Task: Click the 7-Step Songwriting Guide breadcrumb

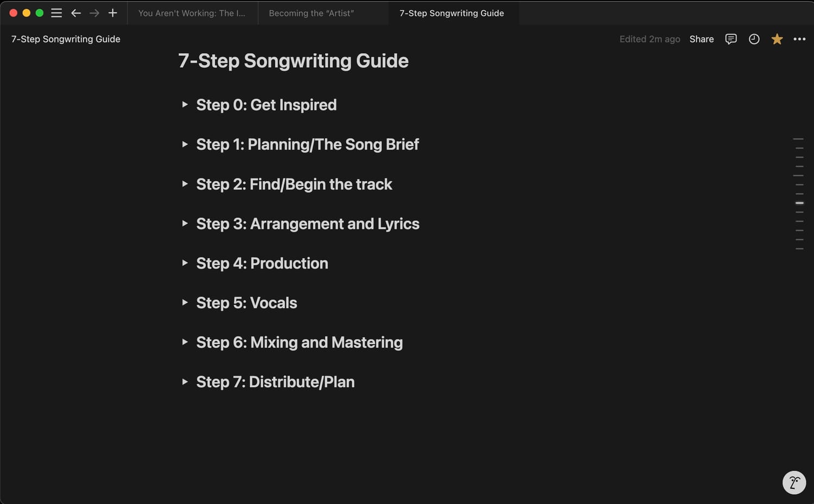Action: (x=66, y=39)
